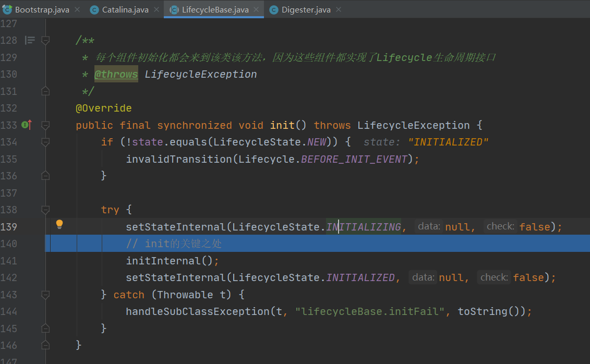The height and width of the screenshot is (364, 590).
Task: Toggle rendered doc comment icon on line 128
Action: pos(30,40)
